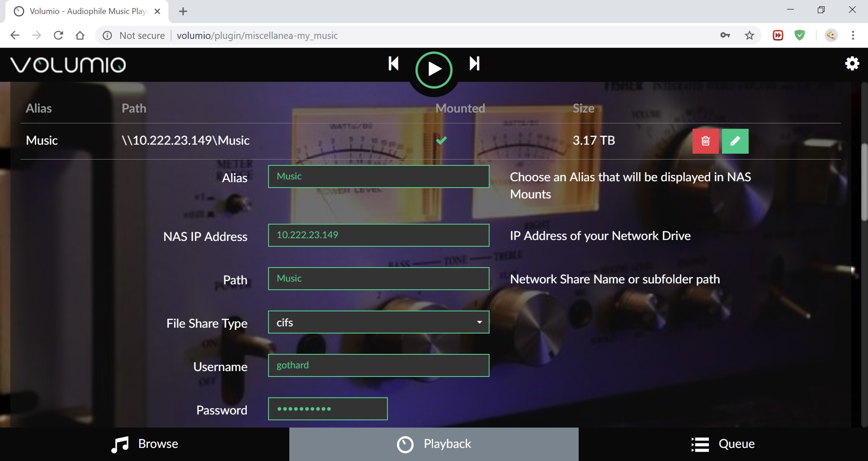The image size is (868, 461).
Task: Bookmark this page with the star
Action: coord(750,35)
